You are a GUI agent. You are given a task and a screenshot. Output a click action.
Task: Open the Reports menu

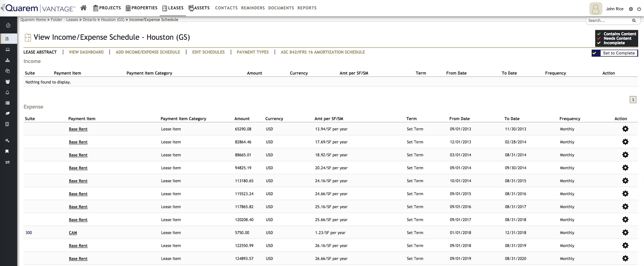pos(307,8)
